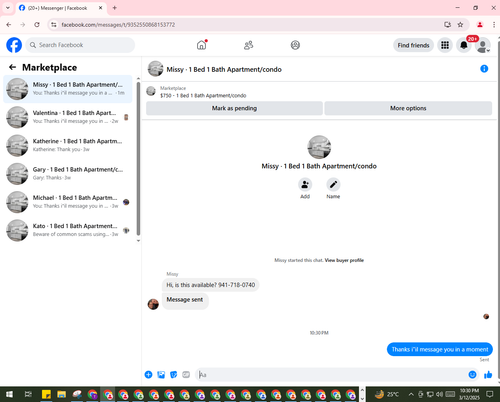This screenshot has width=500, height=402.
Task: Open the Gary conversation
Action: [68, 174]
